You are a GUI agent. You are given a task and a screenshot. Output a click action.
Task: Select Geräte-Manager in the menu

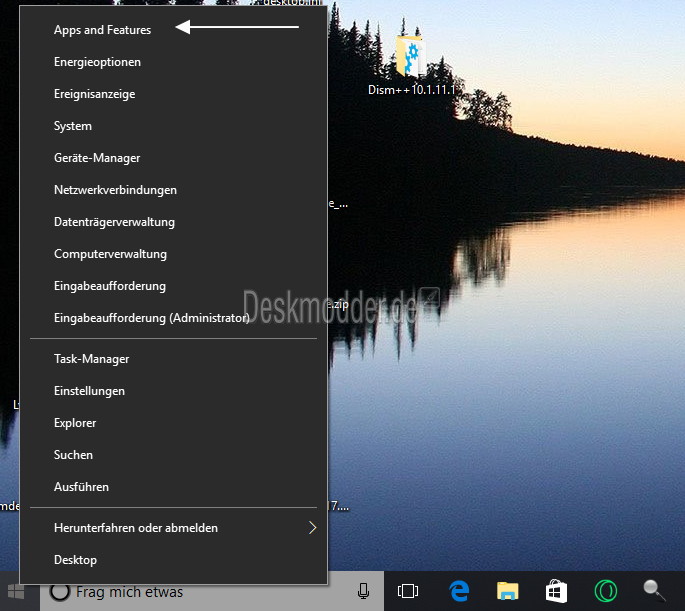97,158
